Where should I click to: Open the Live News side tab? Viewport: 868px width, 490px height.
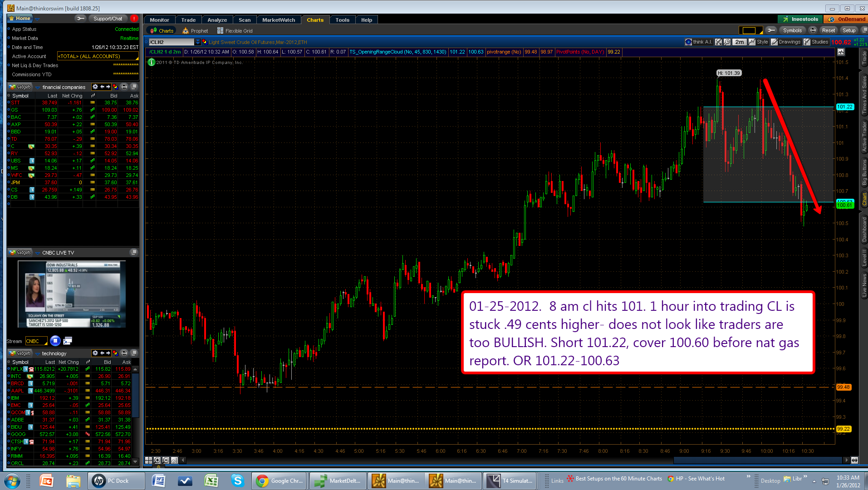click(x=864, y=285)
